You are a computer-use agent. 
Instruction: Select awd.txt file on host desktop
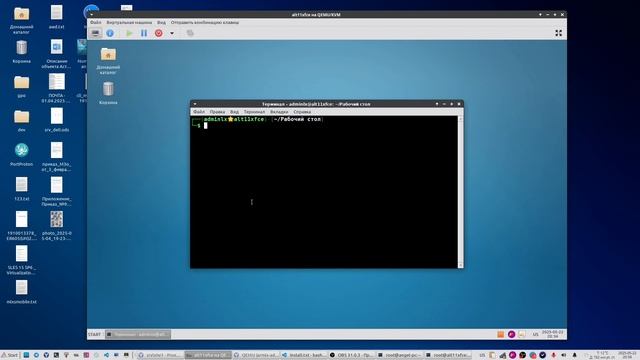[57, 17]
